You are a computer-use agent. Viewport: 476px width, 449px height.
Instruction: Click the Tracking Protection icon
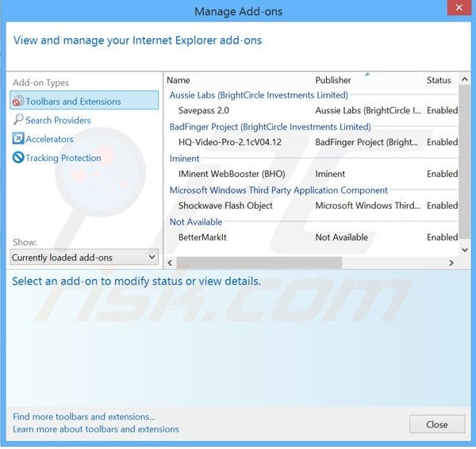18,157
